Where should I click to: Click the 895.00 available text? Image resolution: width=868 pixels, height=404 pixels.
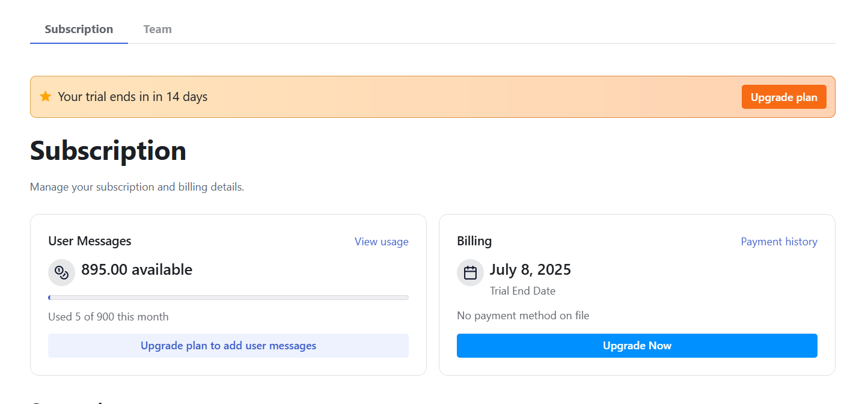click(x=136, y=270)
